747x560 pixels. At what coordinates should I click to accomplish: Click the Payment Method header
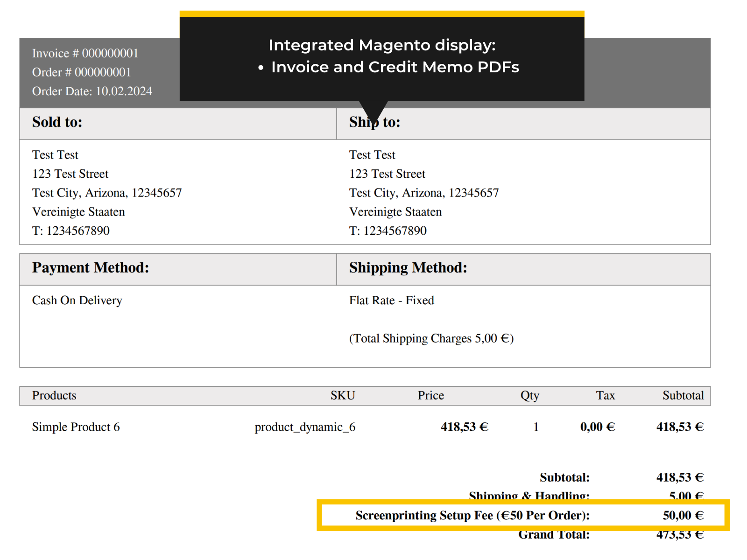pos(90,268)
